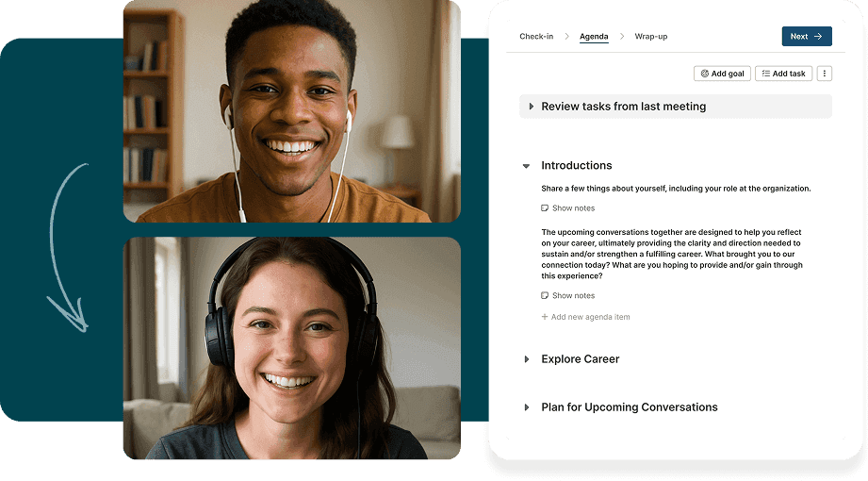
Task: Click the Review tasks from last meeting title
Action: 623,106
